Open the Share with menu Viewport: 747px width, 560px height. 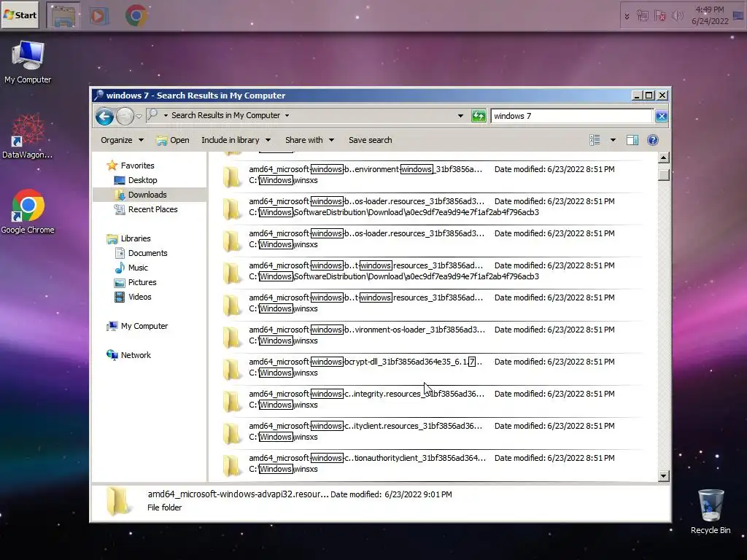pos(309,140)
